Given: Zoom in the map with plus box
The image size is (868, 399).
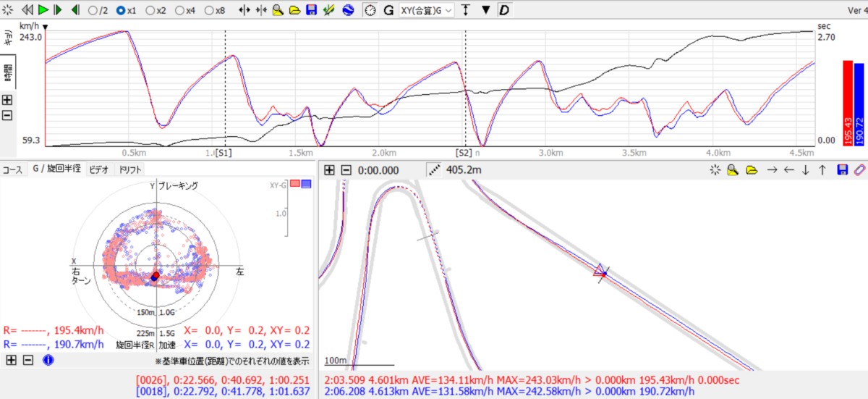Looking at the screenshot, I should click(x=329, y=169).
